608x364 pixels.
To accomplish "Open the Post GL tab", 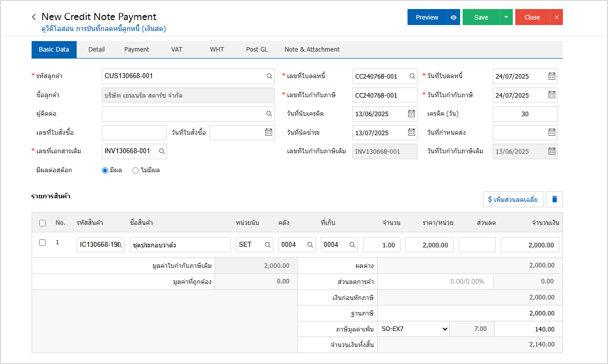I will tap(257, 50).
